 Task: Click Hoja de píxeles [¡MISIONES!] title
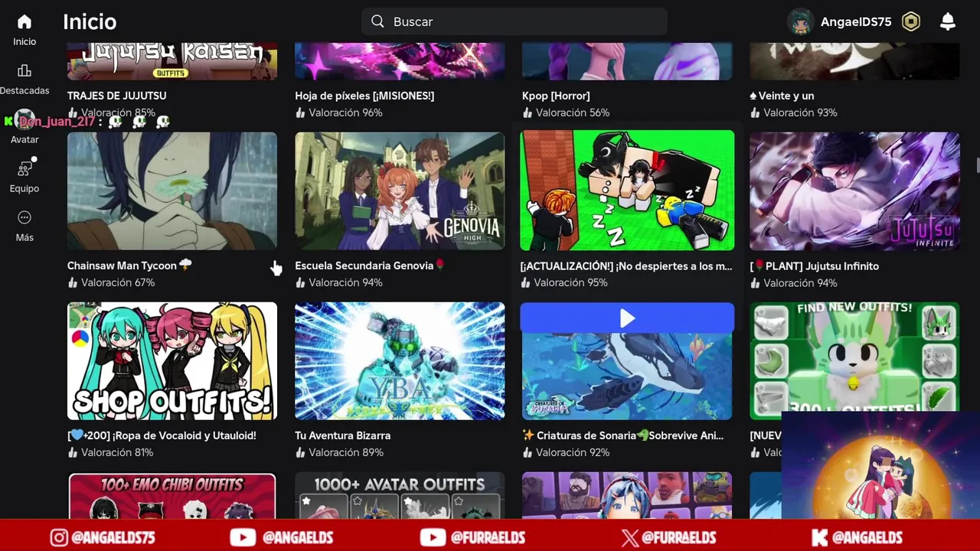coord(364,96)
